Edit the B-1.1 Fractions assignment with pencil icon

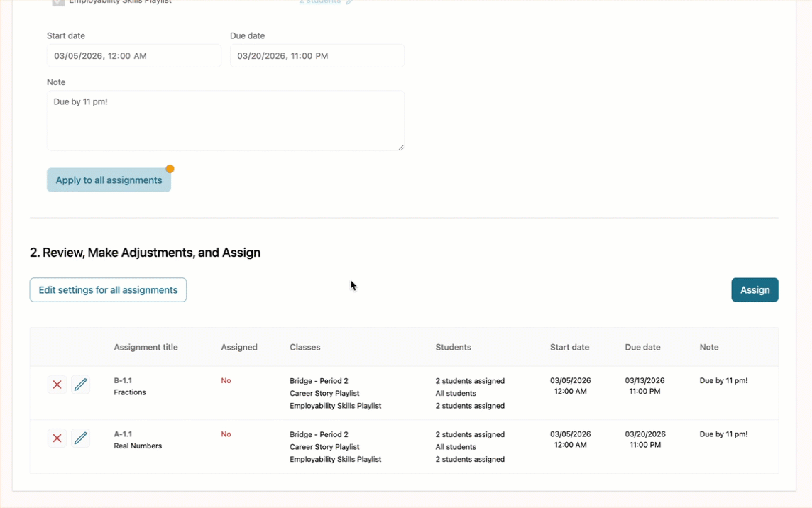[x=80, y=385]
